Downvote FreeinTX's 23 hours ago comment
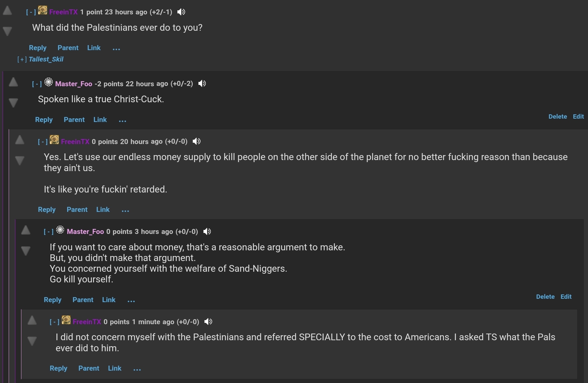The width and height of the screenshot is (588, 383). (7, 31)
